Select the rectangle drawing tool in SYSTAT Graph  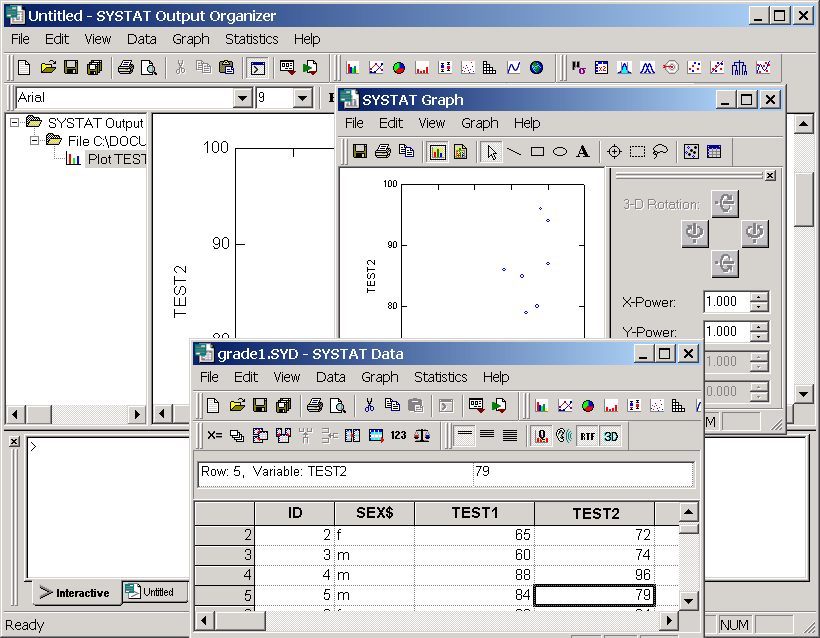537,152
